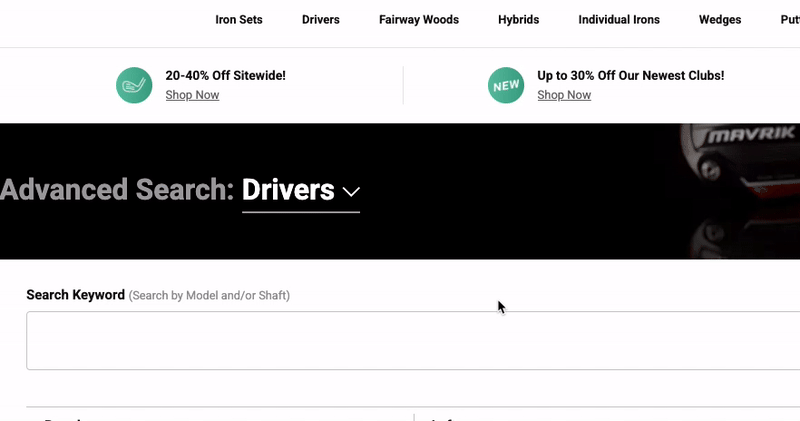Click the Search Keyword field label

click(x=75, y=295)
